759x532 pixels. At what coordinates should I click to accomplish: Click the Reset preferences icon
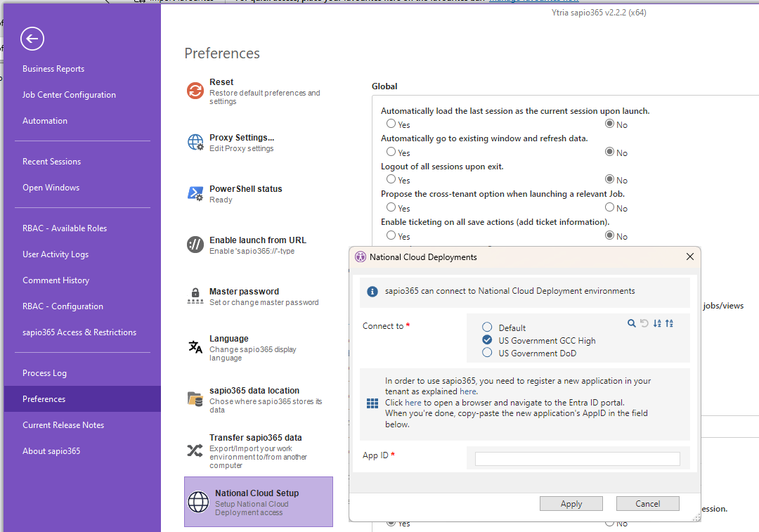click(x=195, y=91)
